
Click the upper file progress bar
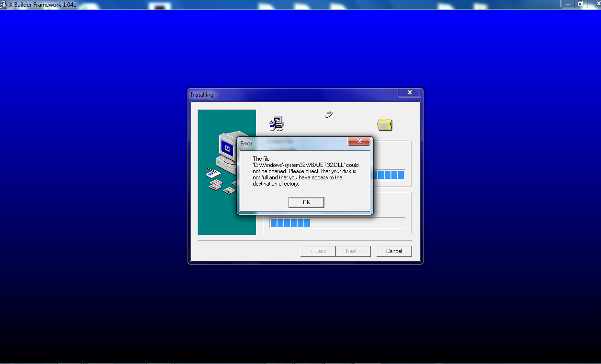point(388,175)
